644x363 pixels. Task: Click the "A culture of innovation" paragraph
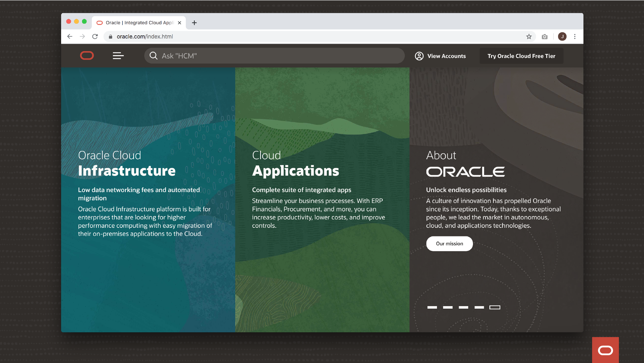click(493, 213)
